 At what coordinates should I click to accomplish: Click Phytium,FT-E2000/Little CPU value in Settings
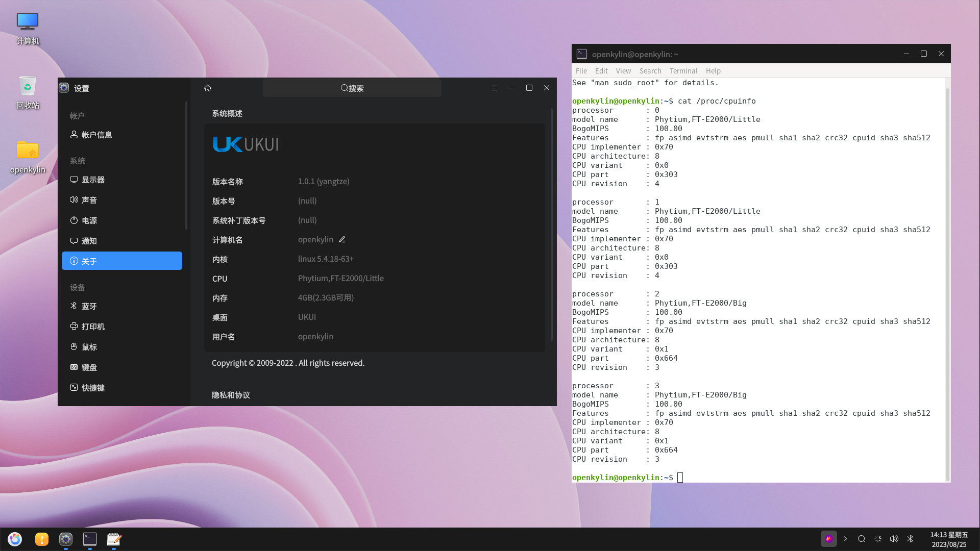[x=341, y=278]
